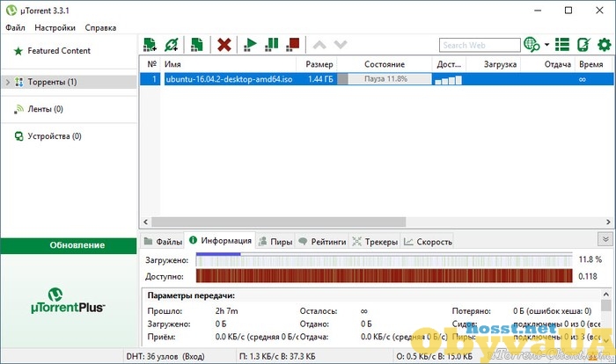Sort by the Дост... column header

pyautogui.click(x=449, y=64)
